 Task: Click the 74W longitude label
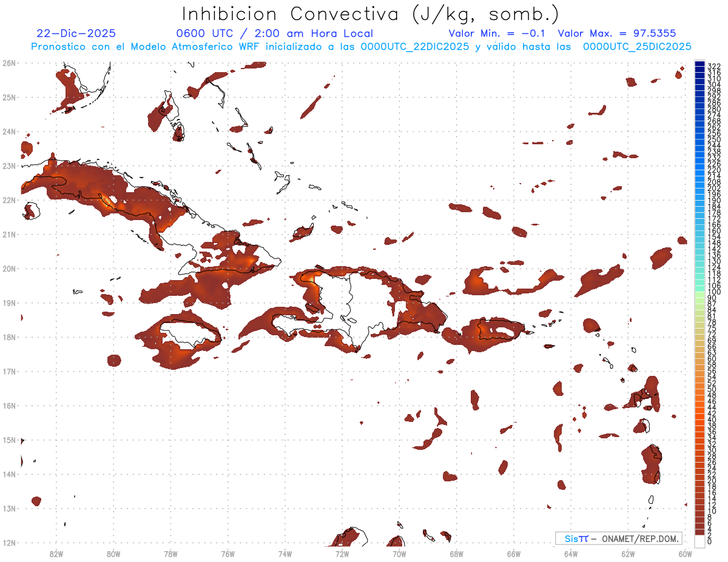click(285, 554)
